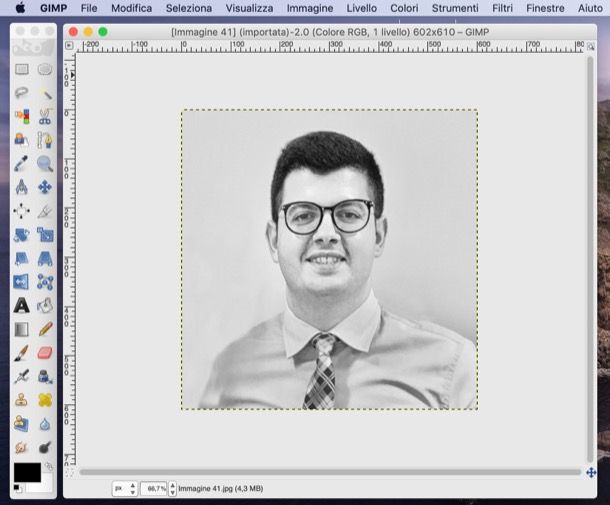The image size is (610, 505).
Task: Activate the Crop tool
Action: point(45,211)
